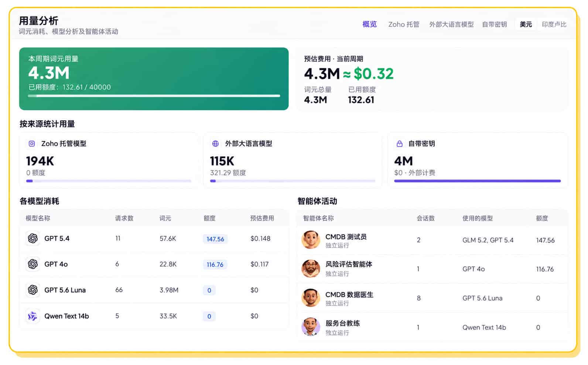Open the CMDB 测试员 agent avatar

click(x=311, y=240)
